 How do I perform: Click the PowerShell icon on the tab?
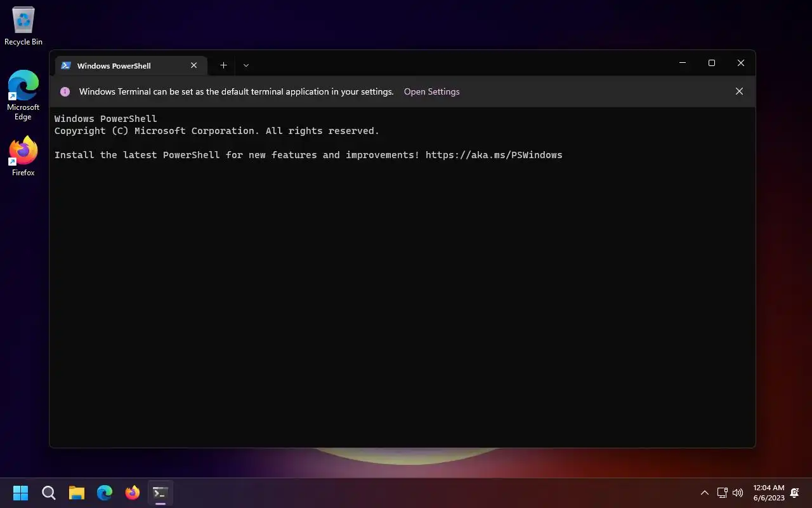click(66, 65)
